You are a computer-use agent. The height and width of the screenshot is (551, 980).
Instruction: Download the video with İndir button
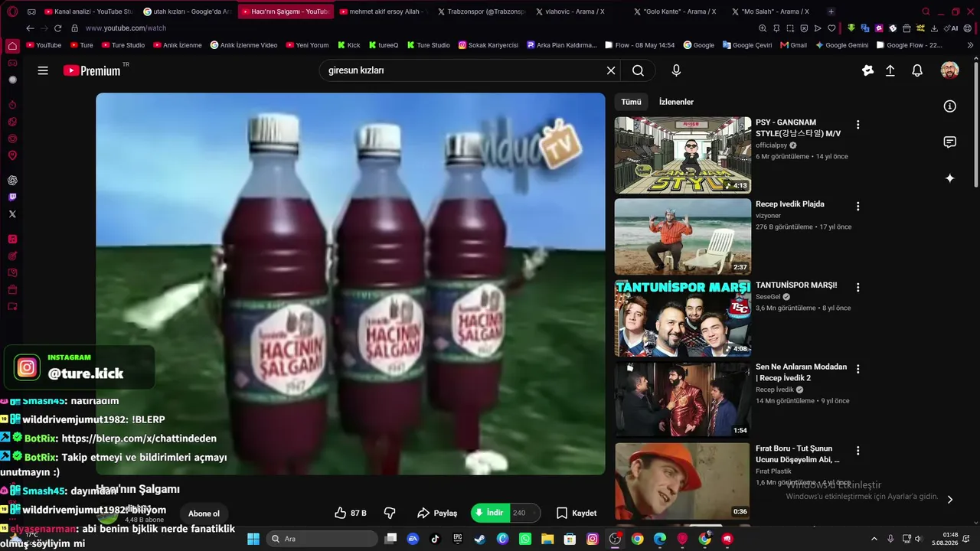click(490, 513)
